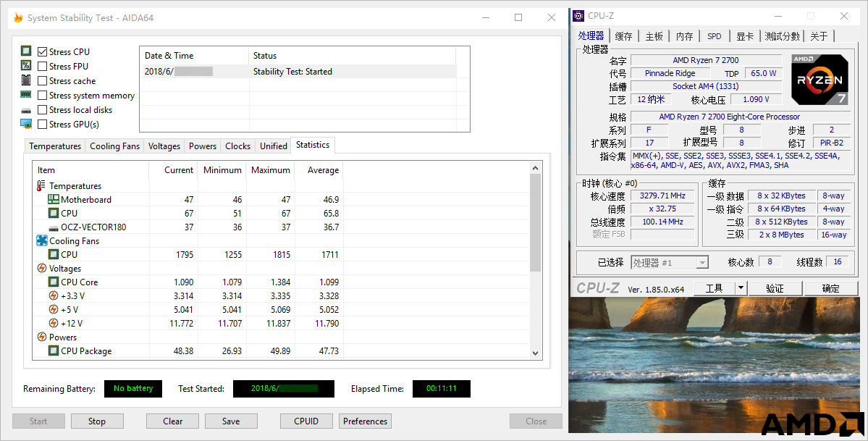Click the CPU fan row icon
This screenshot has width=868, height=441.
(x=53, y=254)
